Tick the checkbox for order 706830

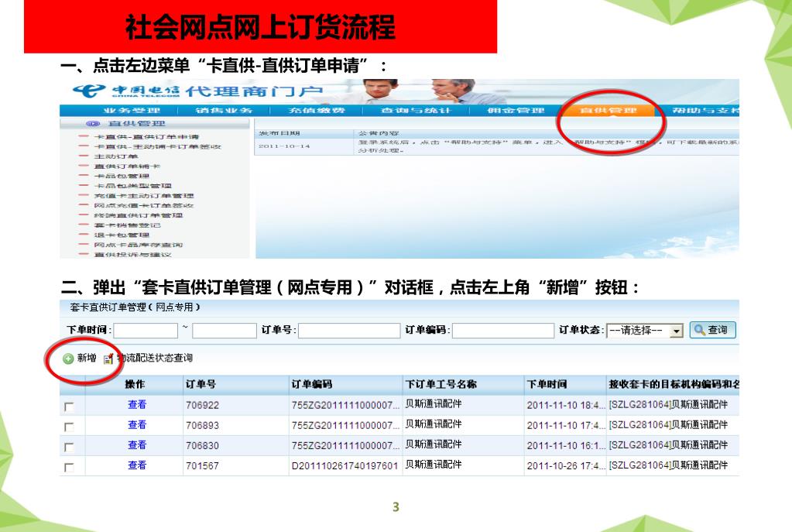point(69,447)
